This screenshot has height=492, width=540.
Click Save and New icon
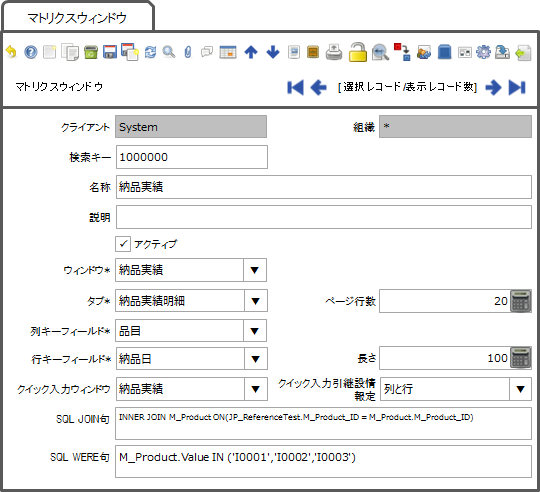point(130,52)
